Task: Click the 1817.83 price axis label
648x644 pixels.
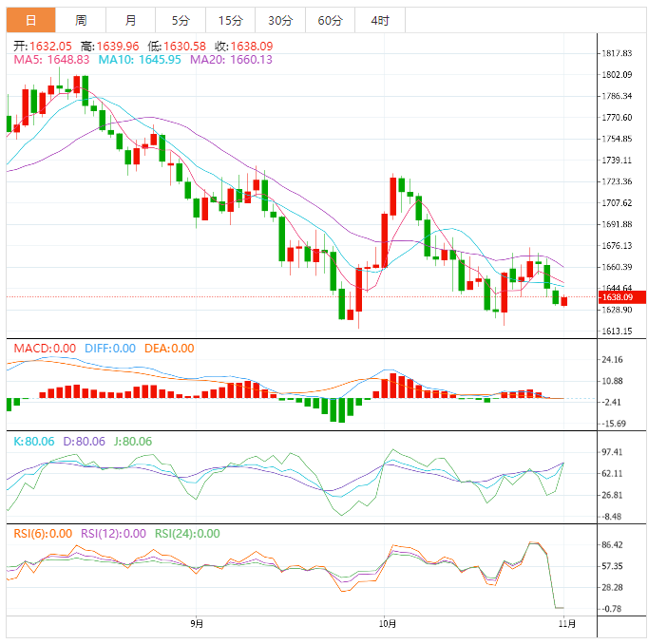Action: point(617,53)
